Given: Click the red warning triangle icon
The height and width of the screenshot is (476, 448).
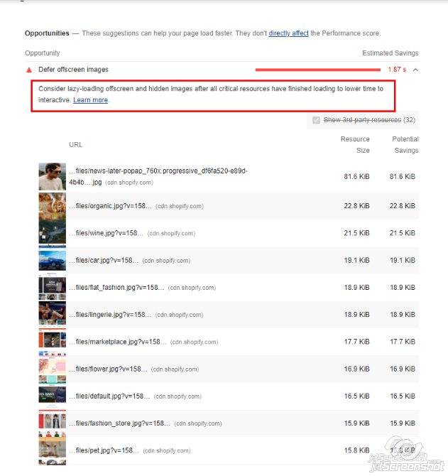Looking at the screenshot, I should [29, 70].
